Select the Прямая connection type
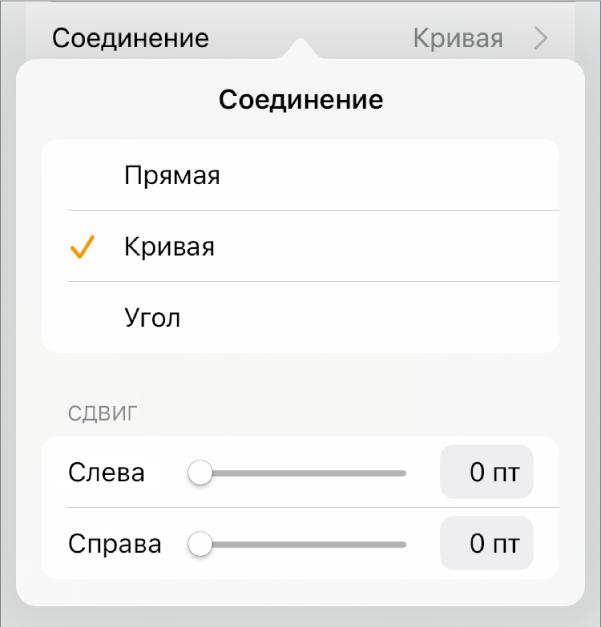Screen dimensions: 601x627 [x=172, y=176]
